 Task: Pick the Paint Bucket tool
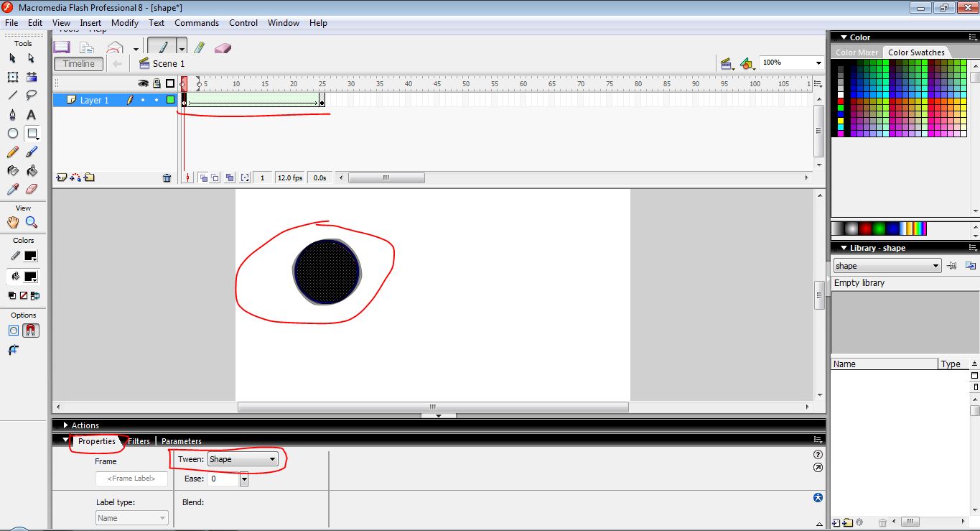[x=31, y=170]
